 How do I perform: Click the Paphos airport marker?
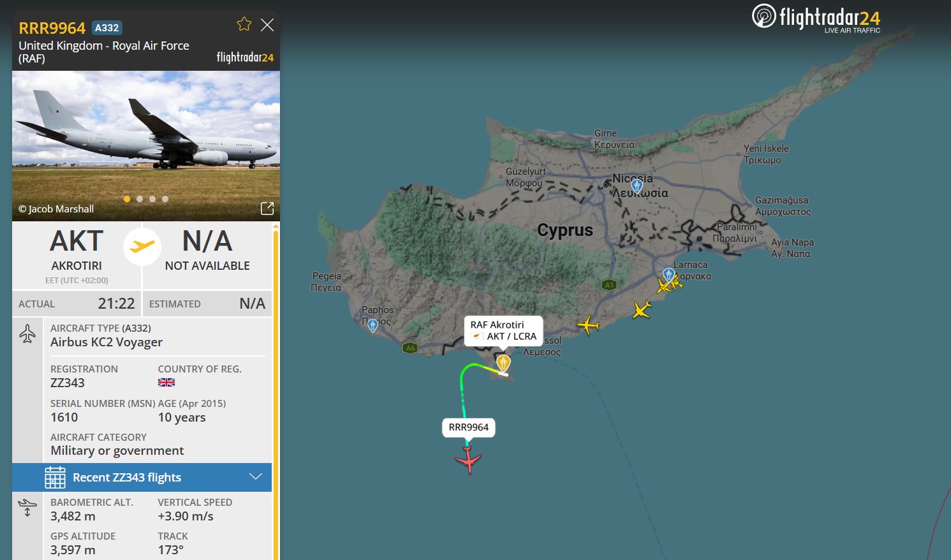(x=373, y=325)
